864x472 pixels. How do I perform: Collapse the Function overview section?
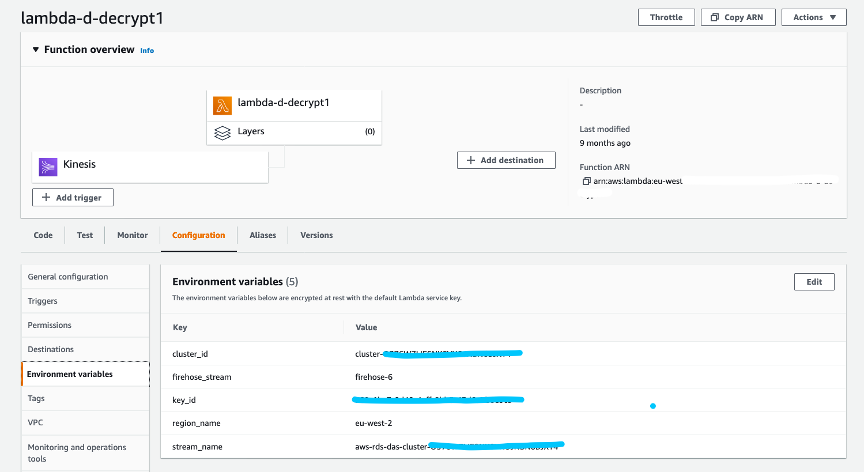[35, 50]
